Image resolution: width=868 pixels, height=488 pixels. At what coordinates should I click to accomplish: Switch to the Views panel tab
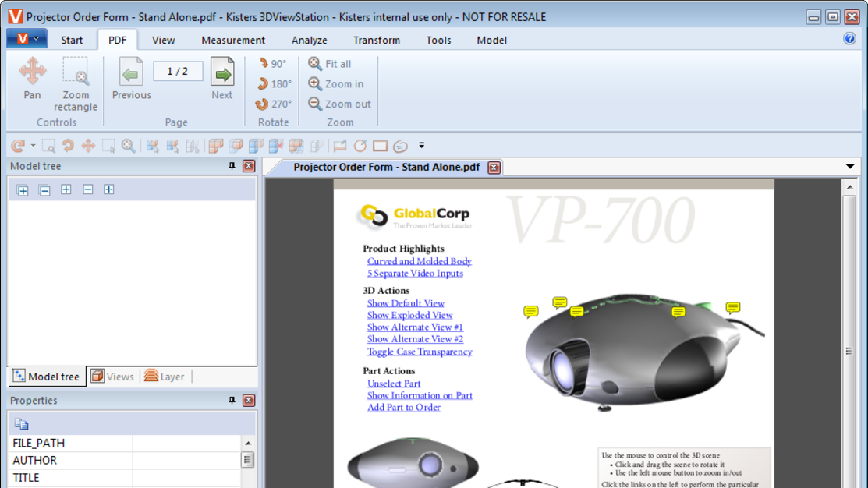point(112,377)
